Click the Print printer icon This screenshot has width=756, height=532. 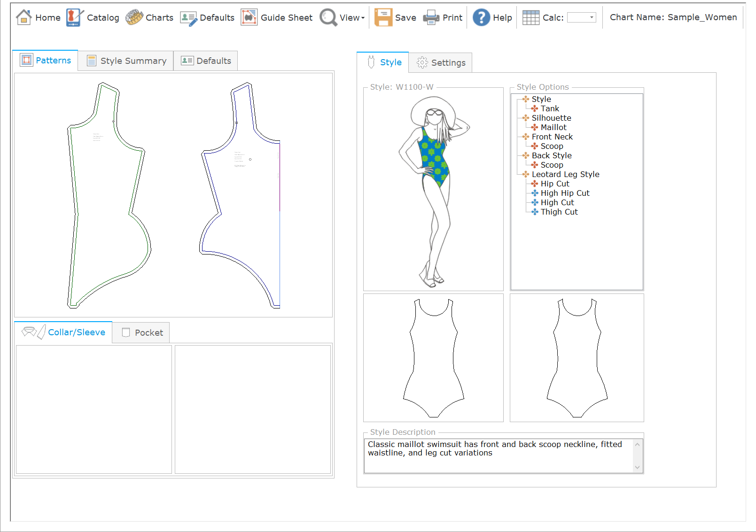point(431,17)
